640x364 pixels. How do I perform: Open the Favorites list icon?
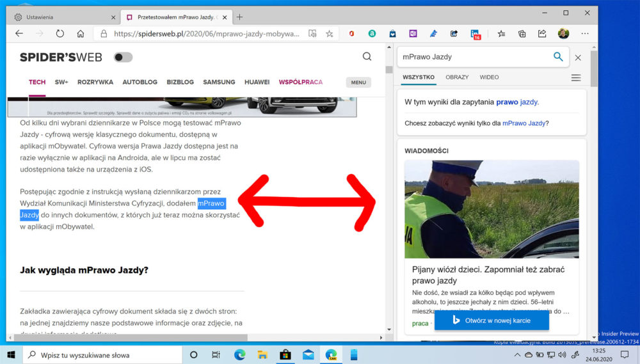(502, 34)
